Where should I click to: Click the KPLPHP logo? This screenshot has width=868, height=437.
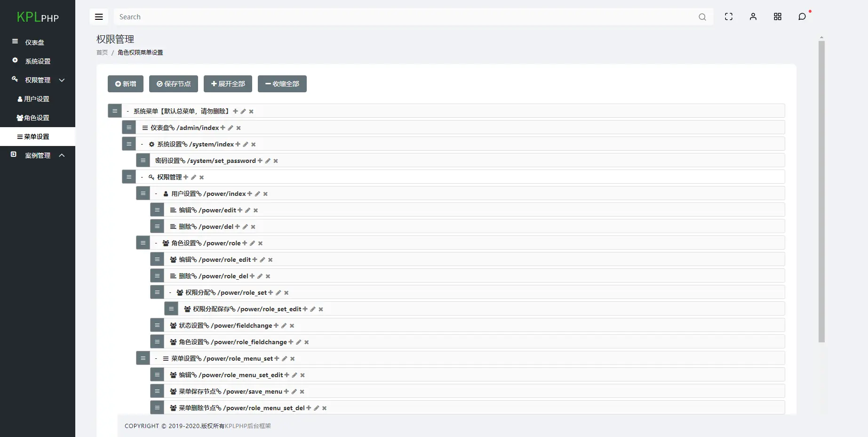38,17
